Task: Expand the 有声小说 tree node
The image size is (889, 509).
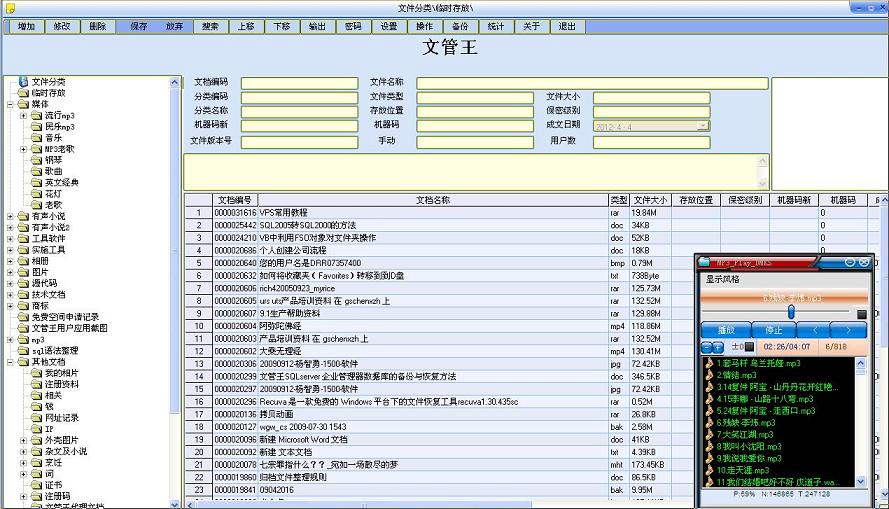Action: (x=10, y=217)
